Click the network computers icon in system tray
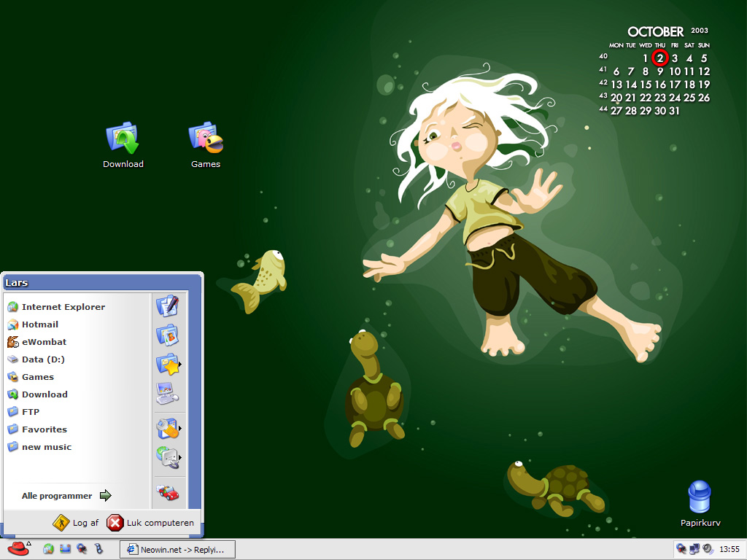 (x=694, y=549)
